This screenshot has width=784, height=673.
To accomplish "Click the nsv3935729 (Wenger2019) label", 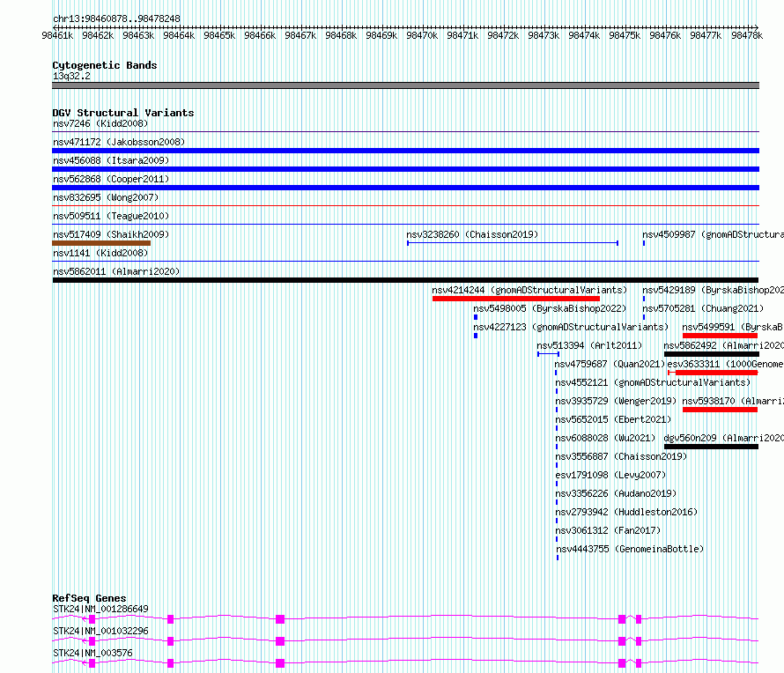I will (x=616, y=402).
